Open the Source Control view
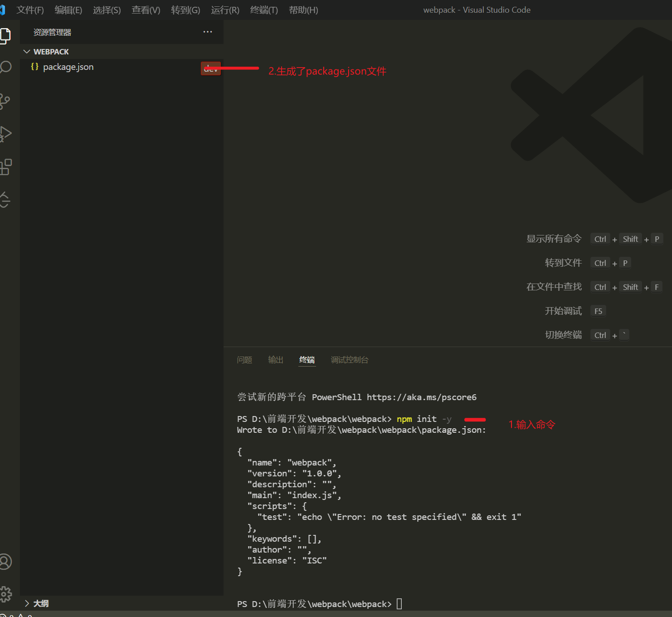Viewport: 672px width, 617px height. point(5,101)
